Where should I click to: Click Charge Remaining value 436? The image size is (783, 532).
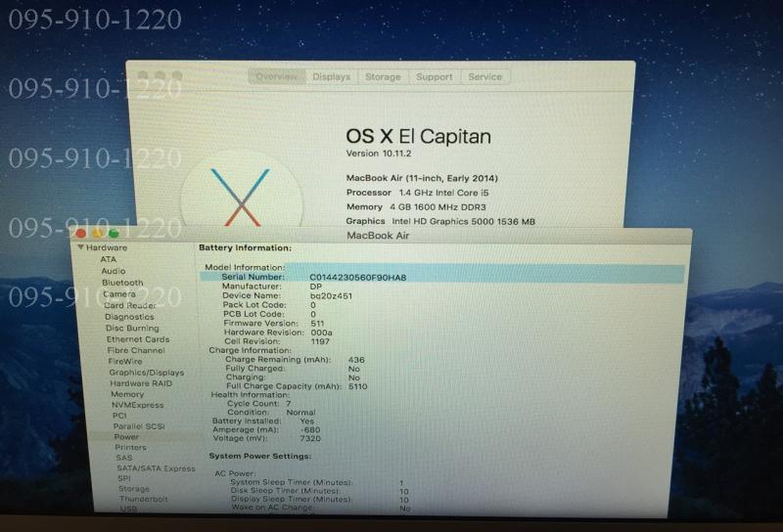click(x=356, y=360)
